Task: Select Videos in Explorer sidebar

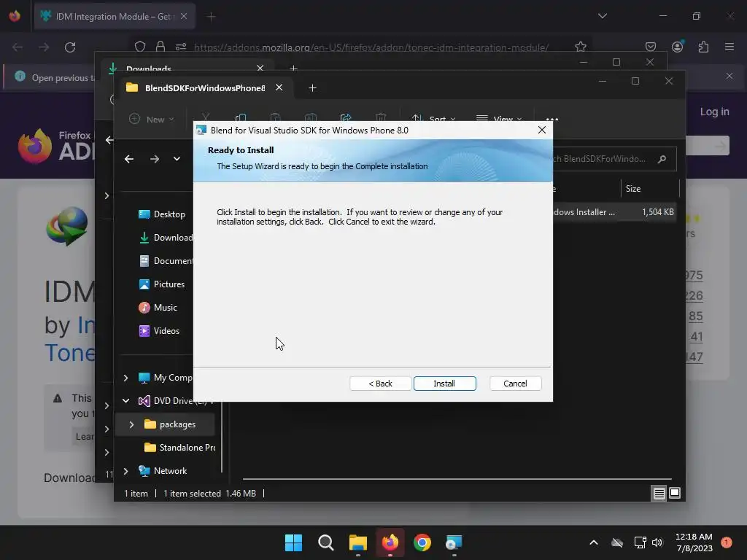Action: coord(159,331)
